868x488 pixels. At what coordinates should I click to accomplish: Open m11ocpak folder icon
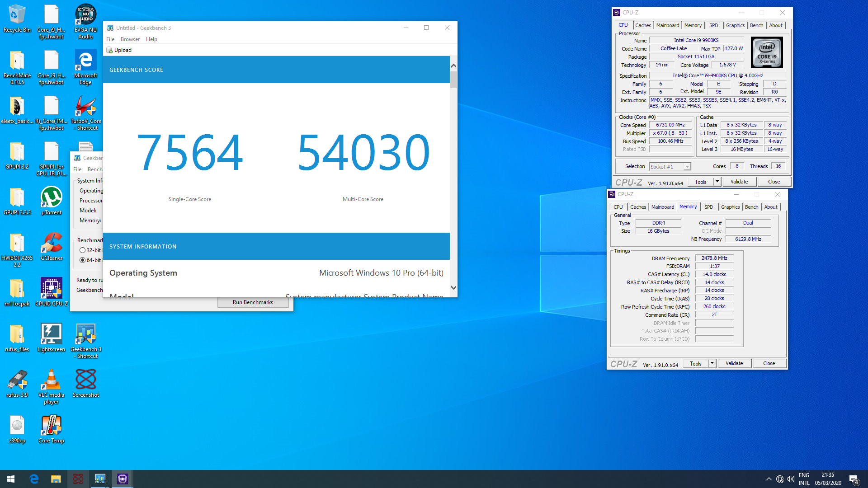(x=17, y=292)
